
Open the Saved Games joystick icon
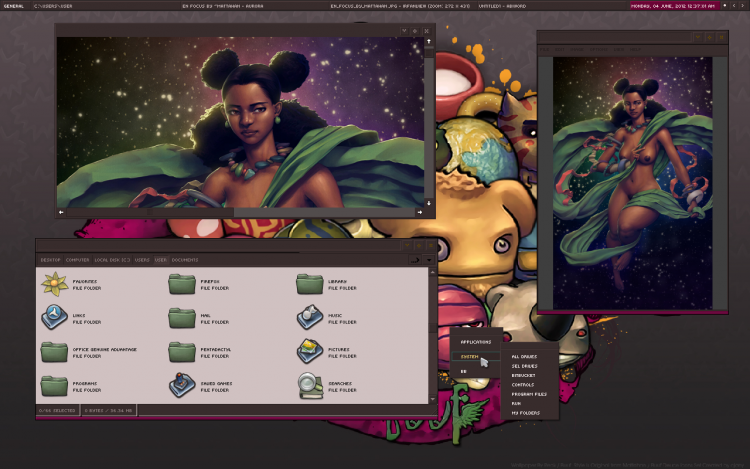point(182,385)
